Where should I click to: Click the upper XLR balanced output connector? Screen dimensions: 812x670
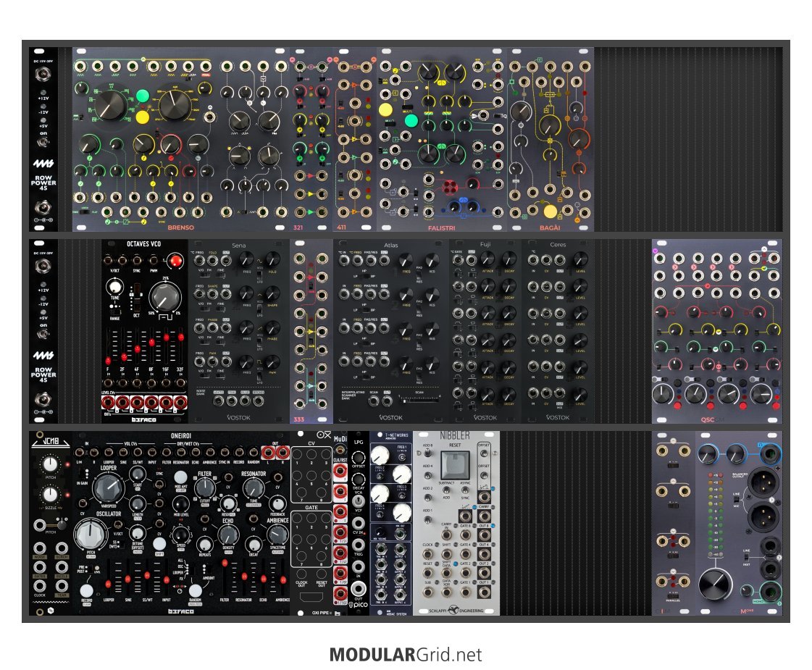click(x=763, y=482)
